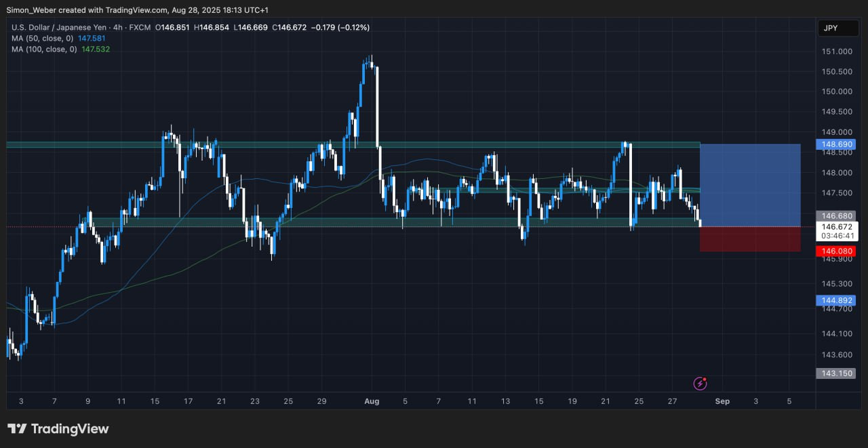Viewport: 868px width, 448px height.
Task: Click the current price 146.672 countdown label
Action: click(x=837, y=231)
